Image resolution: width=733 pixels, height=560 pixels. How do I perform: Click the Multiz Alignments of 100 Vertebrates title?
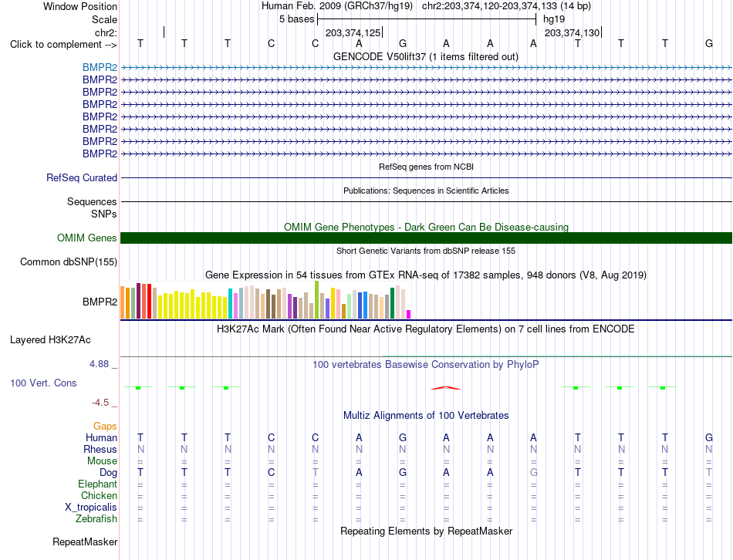point(426,416)
